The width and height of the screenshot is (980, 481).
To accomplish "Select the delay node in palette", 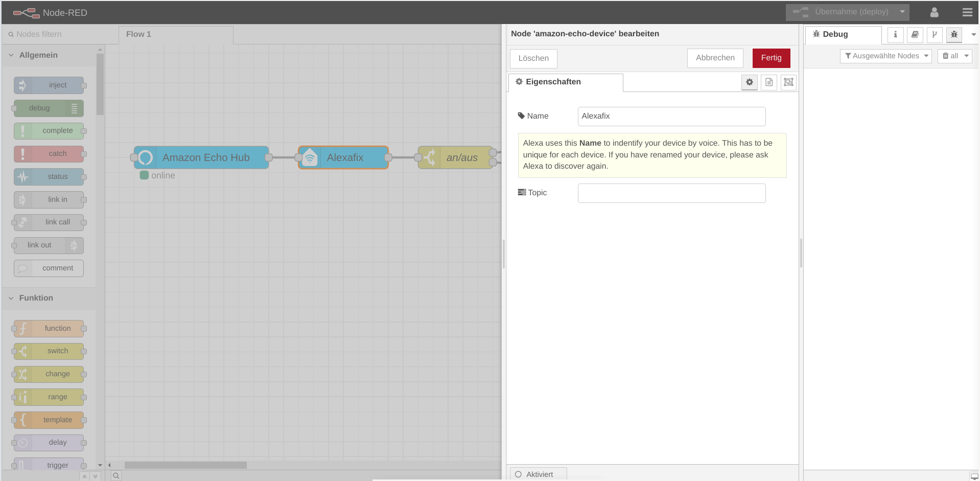I will click(49, 443).
